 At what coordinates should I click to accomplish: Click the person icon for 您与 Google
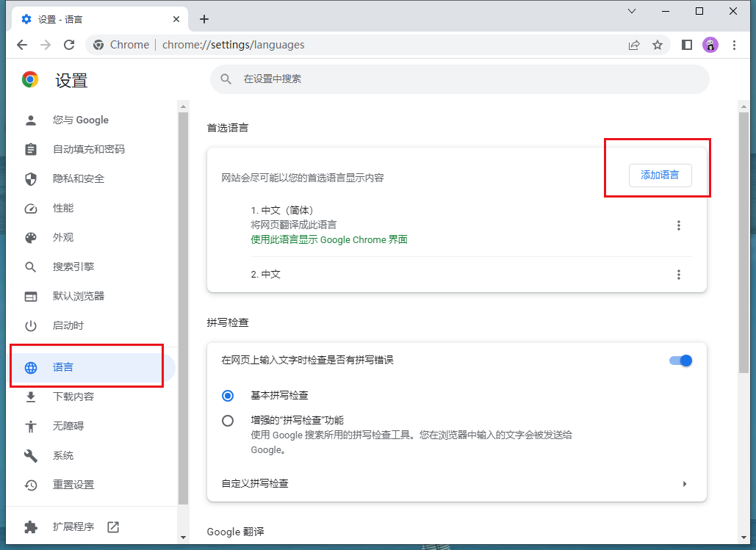point(31,120)
